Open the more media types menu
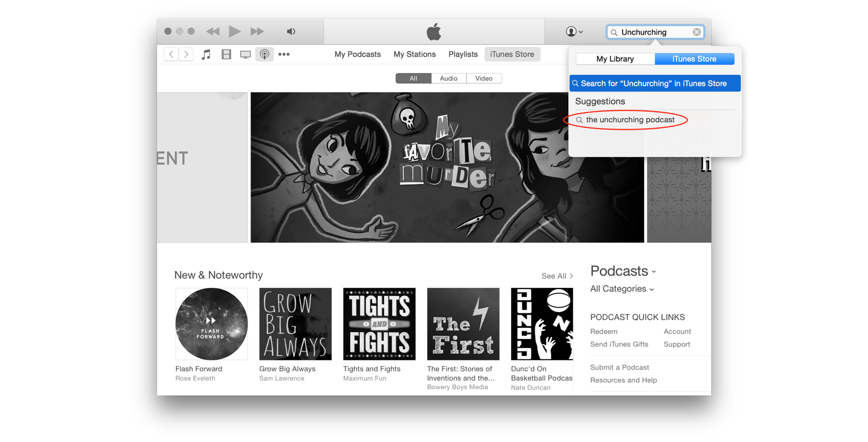 [284, 54]
